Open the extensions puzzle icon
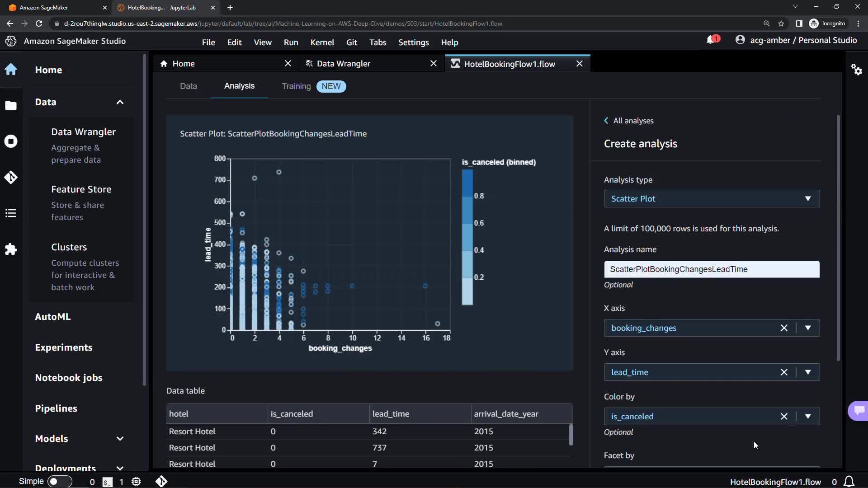This screenshot has width=868, height=488. [x=11, y=249]
